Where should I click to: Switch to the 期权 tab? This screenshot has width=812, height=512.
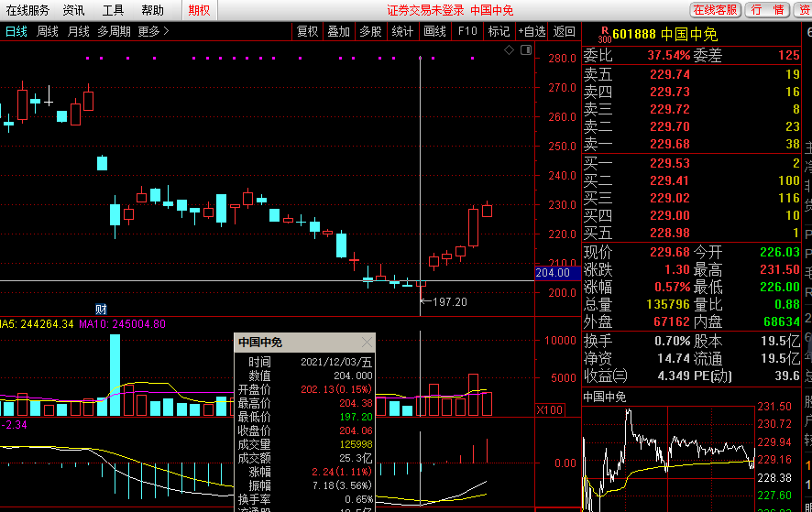pyautogui.click(x=200, y=10)
